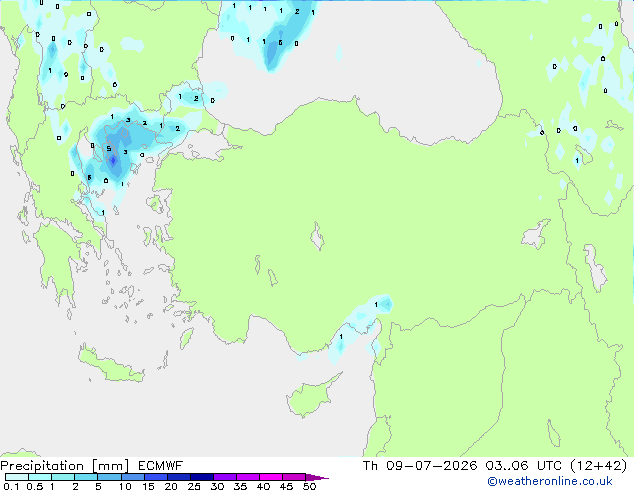
Task: Select the 0.5–1 mm legend color box
Action: [x=40, y=477]
